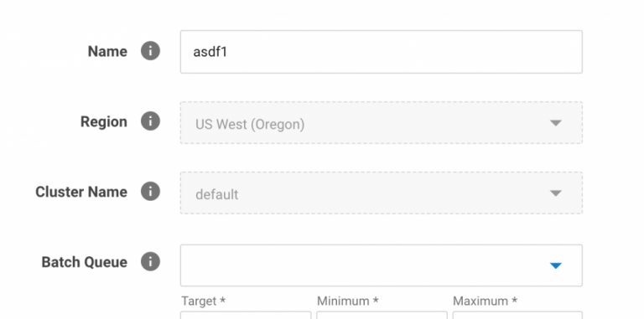The image size is (644, 319).
Task: Click the Cluster Name label
Action: (81, 192)
